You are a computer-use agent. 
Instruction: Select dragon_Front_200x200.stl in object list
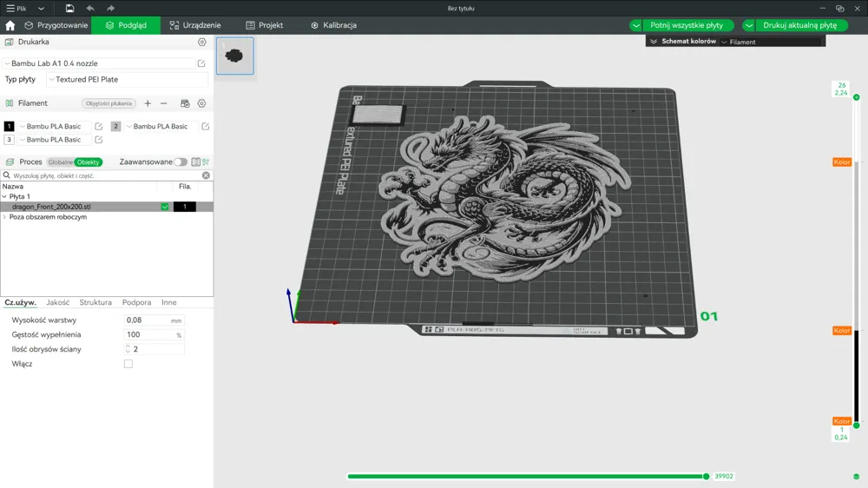(x=51, y=207)
